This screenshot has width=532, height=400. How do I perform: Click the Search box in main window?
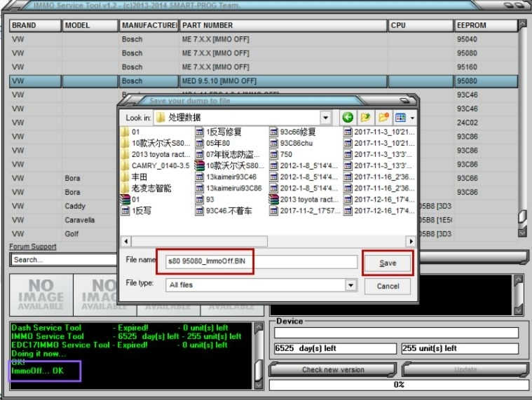click(x=64, y=260)
